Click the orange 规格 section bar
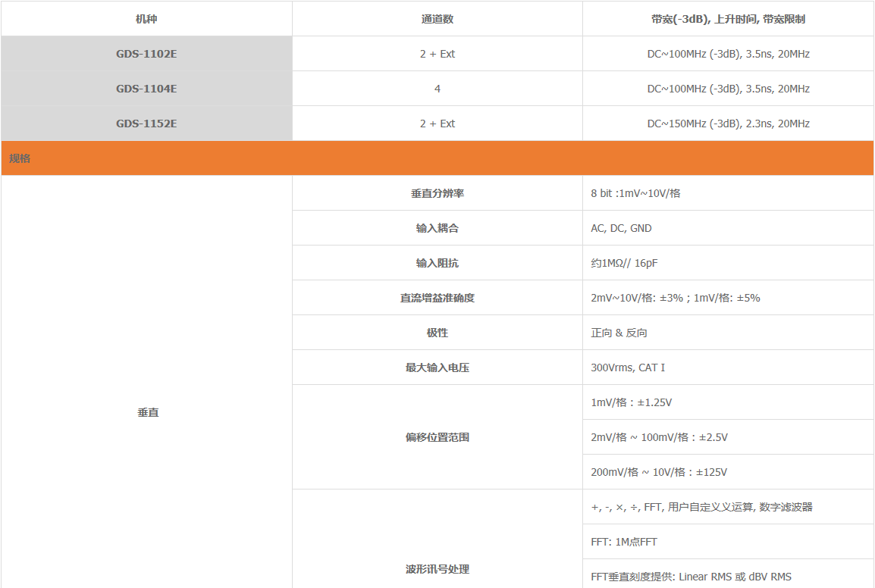This screenshot has height=588, width=875. (x=437, y=158)
